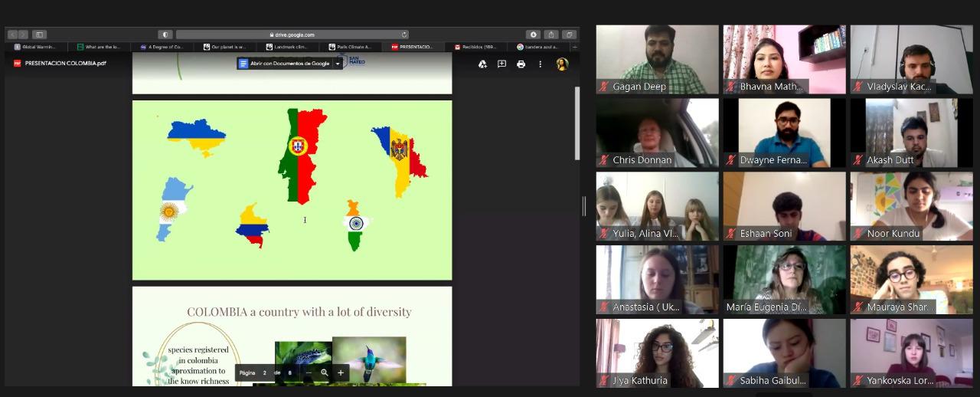Zoom in with the plus icon
Viewport: 980px width, 397px height.
pos(341,373)
